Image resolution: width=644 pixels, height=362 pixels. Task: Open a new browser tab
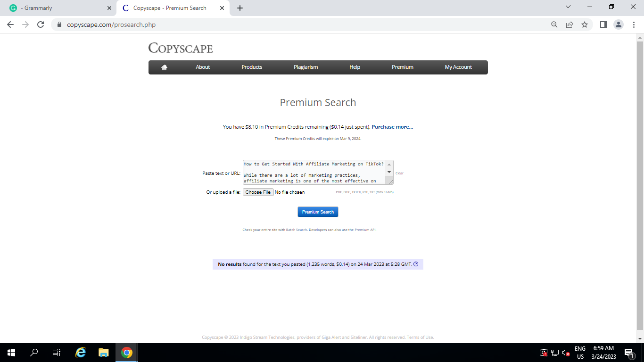click(240, 8)
